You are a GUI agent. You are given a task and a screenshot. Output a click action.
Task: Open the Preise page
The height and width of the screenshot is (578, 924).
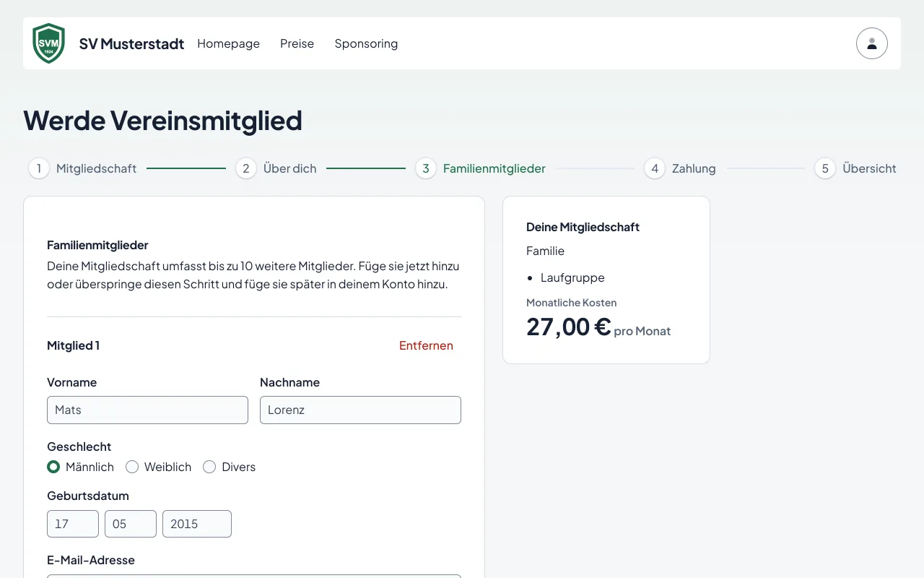pyautogui.click(x=297, y=43)
